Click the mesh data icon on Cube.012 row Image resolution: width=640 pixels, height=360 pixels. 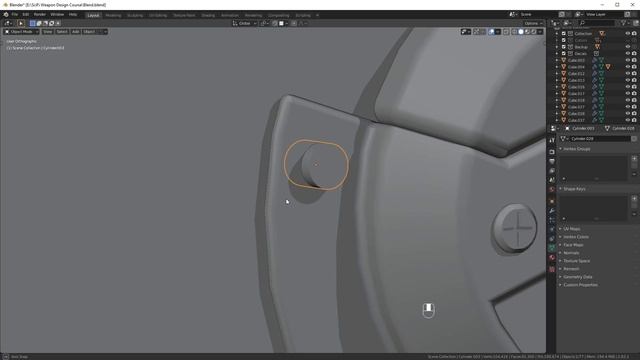pos(601,73)
